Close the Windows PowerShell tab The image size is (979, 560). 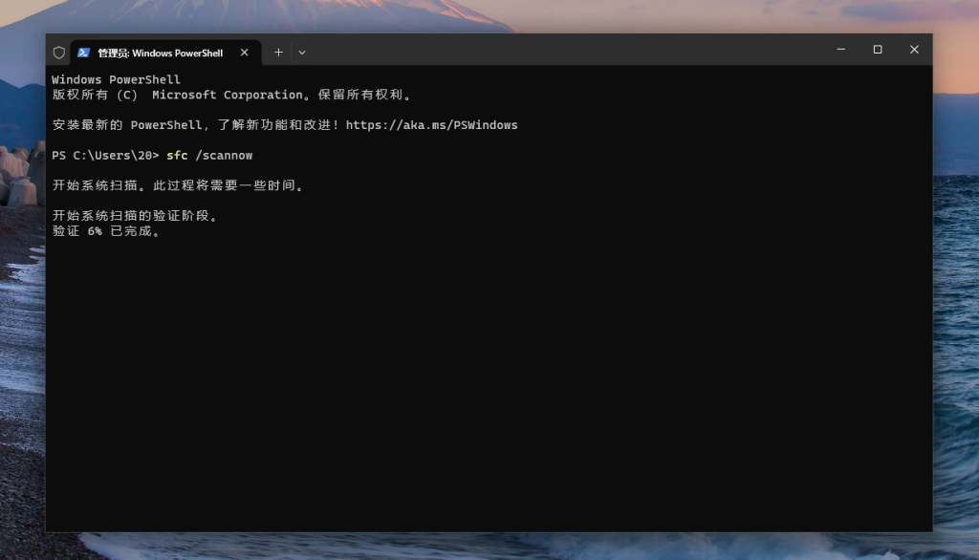point(244,53)
